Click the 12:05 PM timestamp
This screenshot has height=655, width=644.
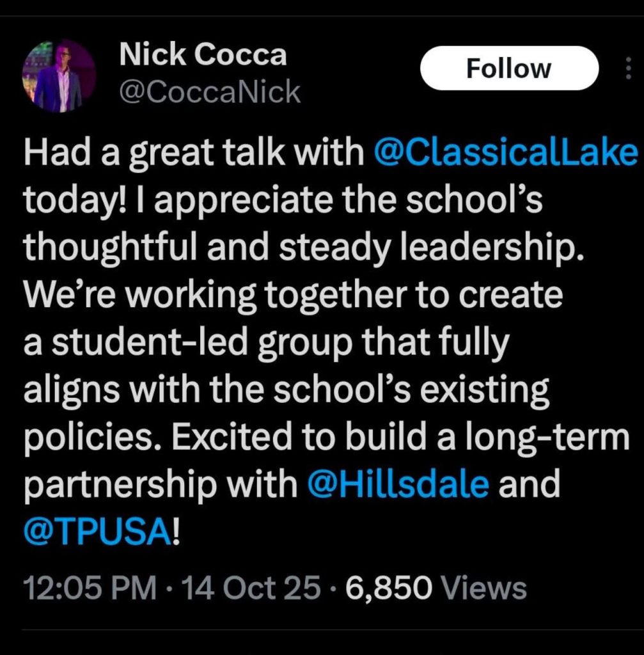coord(90,587)
